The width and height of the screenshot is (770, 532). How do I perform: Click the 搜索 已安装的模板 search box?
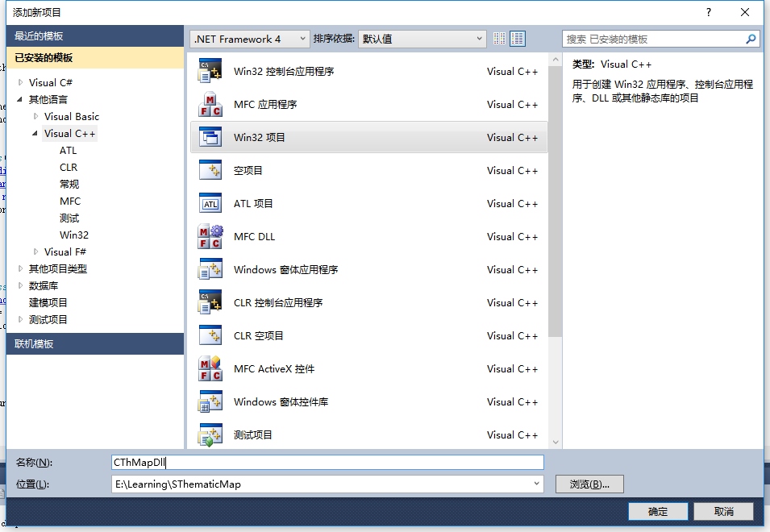coord(660,39)
